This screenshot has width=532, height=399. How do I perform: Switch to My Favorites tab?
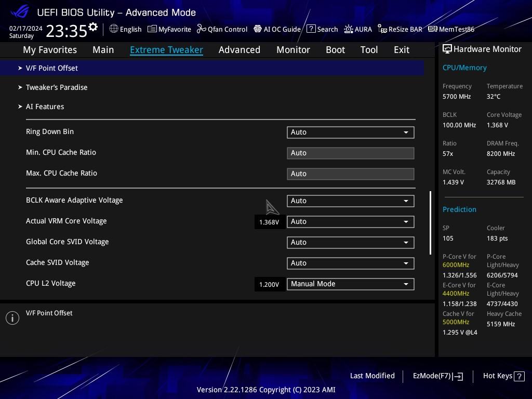coord(50,50)
